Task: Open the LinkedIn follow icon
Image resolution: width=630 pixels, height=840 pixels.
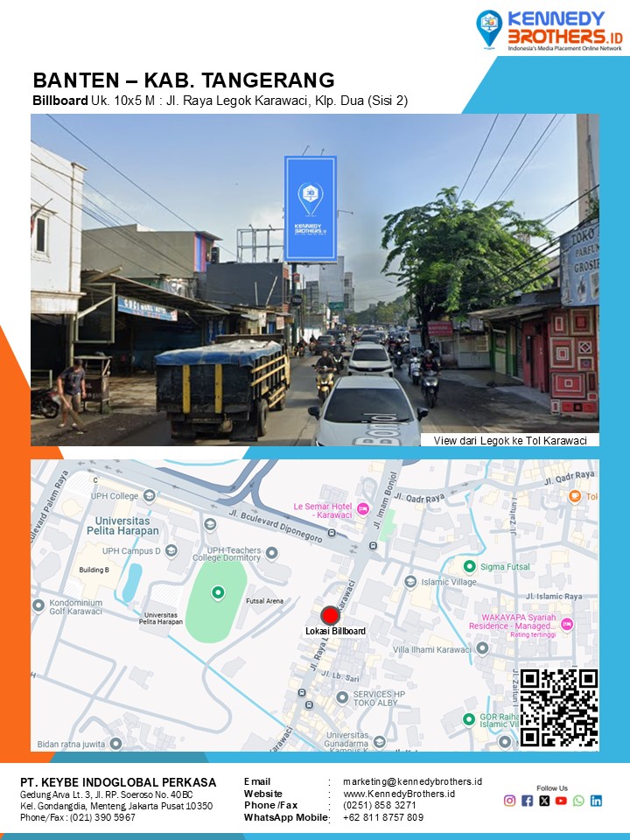Action: (x=596, y=801)
